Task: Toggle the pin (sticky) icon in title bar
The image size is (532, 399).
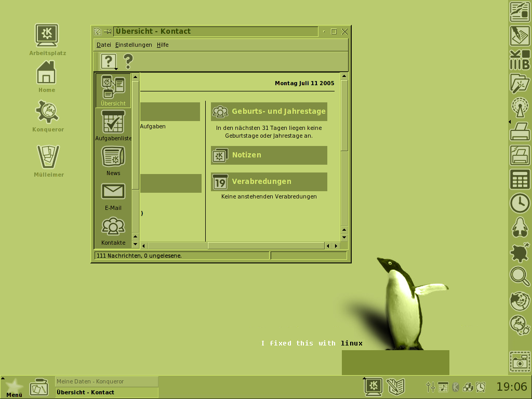Action: click(x=108, y=32)
